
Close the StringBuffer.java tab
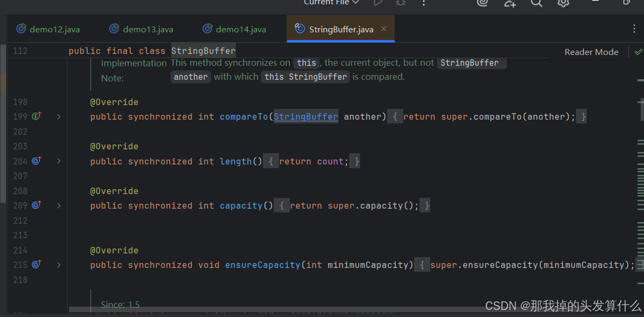coord(384,29)
